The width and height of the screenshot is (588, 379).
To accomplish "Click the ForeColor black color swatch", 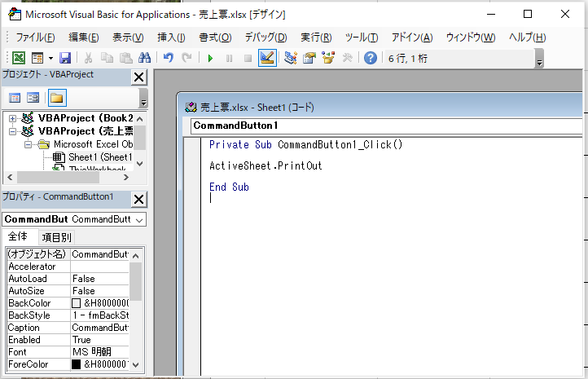I will point(76,364).
